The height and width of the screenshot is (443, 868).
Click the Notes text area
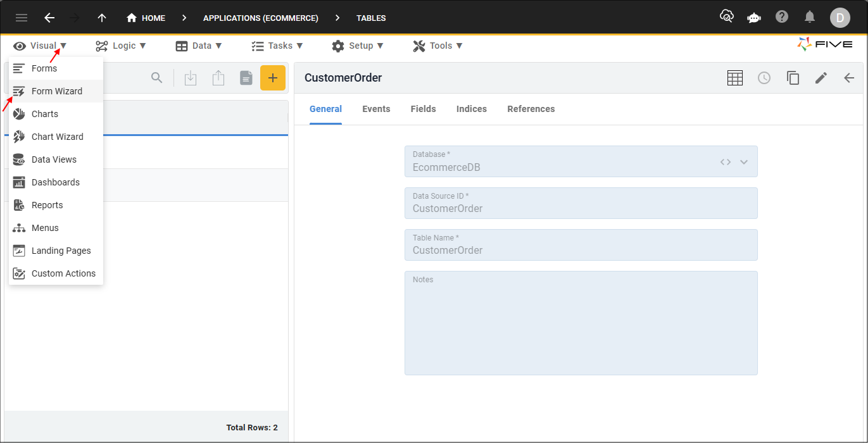tap(581, 323)
